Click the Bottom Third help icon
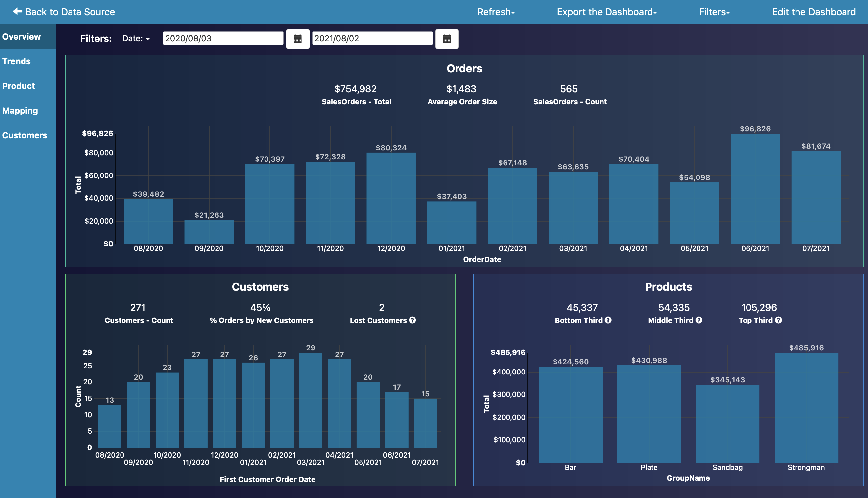The height and width of the screenshot is (498, 868). pos(608,320)
